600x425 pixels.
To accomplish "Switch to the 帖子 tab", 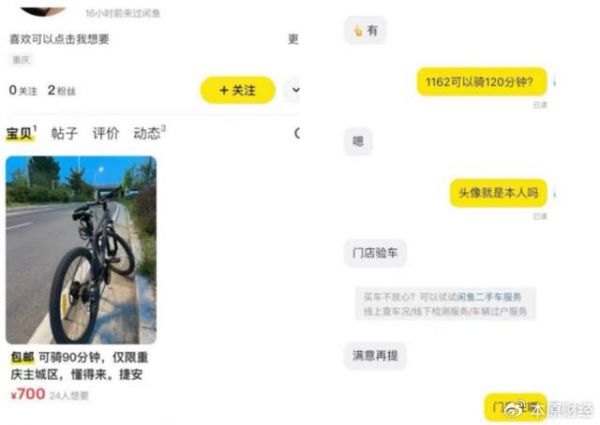I will point(64,133).
